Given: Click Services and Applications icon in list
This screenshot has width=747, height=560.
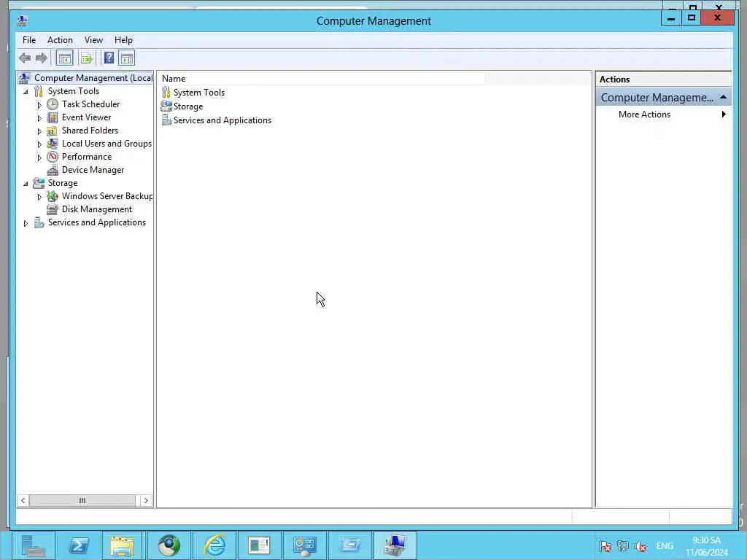Looking at the screenshot, I should tap(166, 120).
